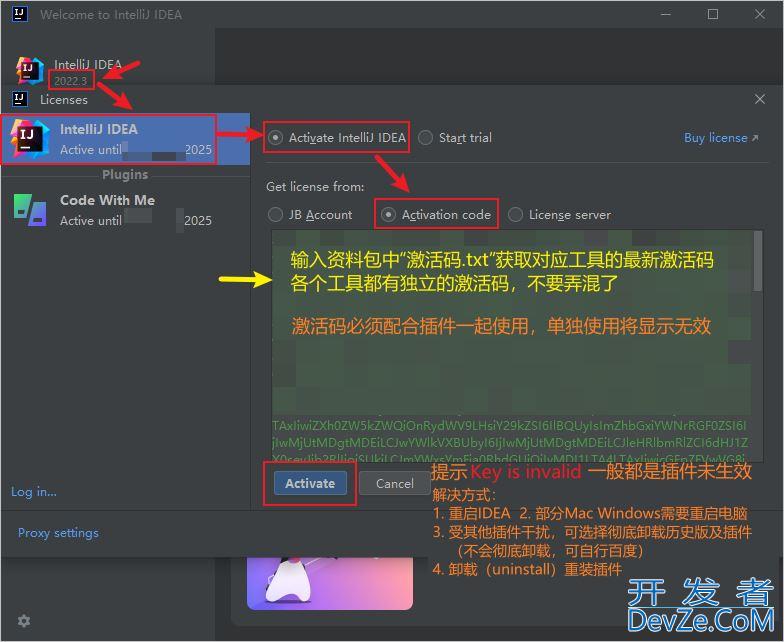Screen dimensions: 784x642
Task: Click the settings gear icon in Welcome window
Action: pyautogui.click(x=24, y=620)
